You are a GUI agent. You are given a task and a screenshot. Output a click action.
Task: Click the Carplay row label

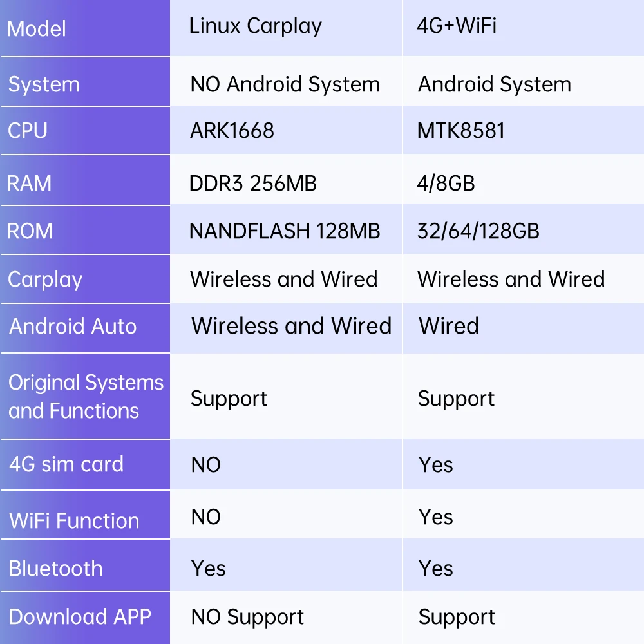(45, 280)
